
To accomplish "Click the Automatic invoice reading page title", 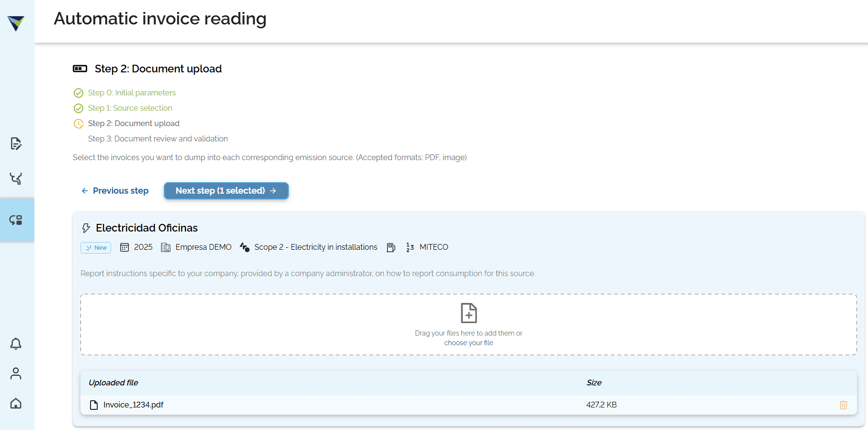I will click(x=160, y=19).
